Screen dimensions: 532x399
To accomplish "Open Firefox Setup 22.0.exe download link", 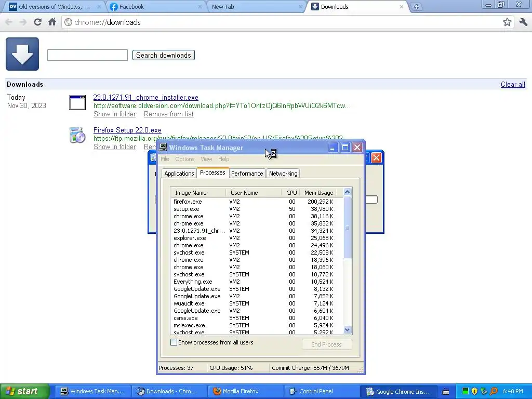I will 128,130.
